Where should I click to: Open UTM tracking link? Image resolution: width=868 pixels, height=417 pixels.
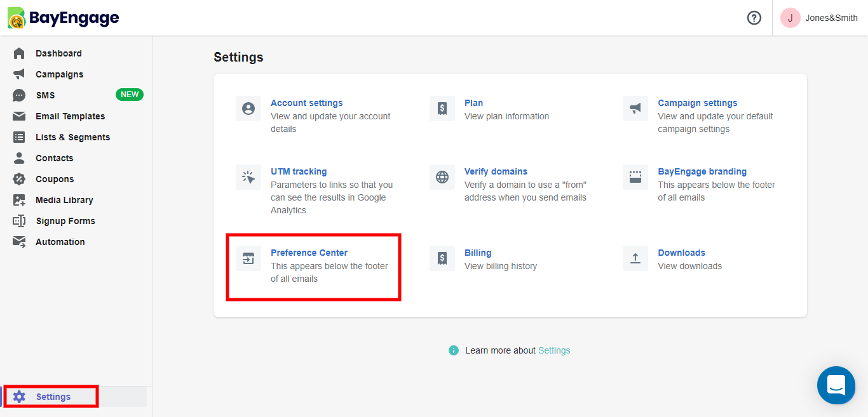point(299,171)
